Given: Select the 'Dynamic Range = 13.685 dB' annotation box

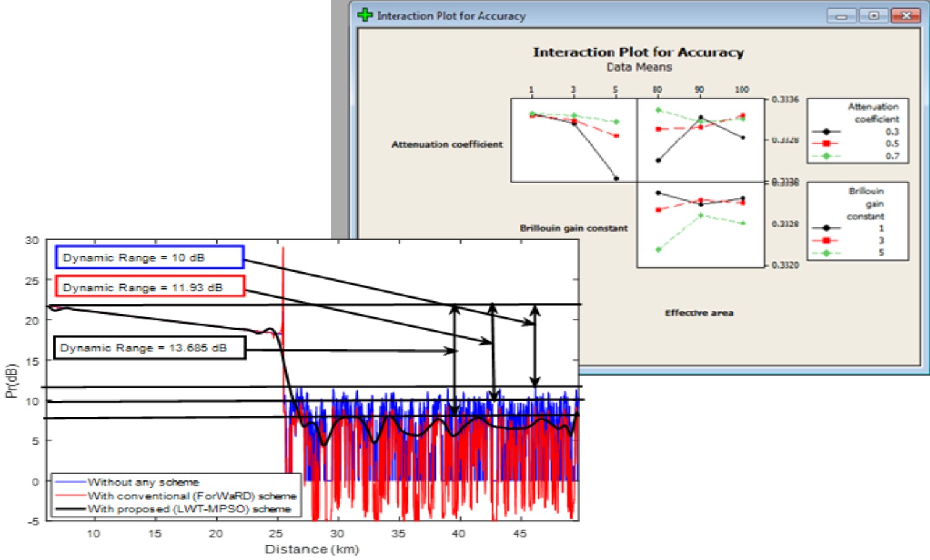Looking at the screenshot, I should click(150, 348).
